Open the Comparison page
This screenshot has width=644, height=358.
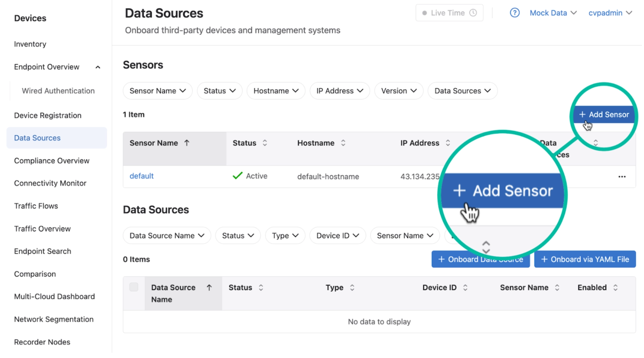click(35, 274)
